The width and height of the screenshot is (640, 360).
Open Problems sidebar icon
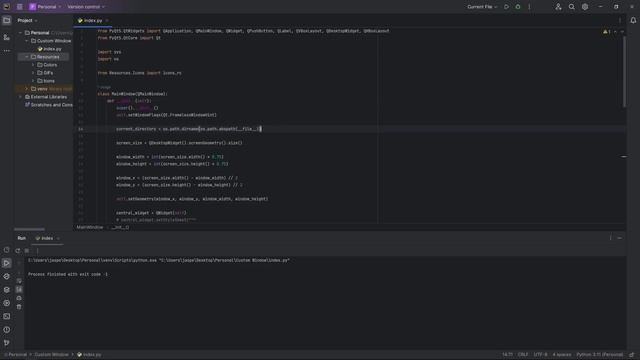pos(7,330)
